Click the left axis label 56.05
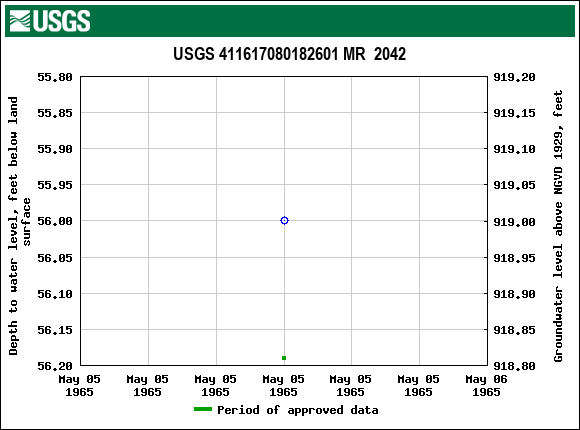The image size is (580, 430). point(55,258)
